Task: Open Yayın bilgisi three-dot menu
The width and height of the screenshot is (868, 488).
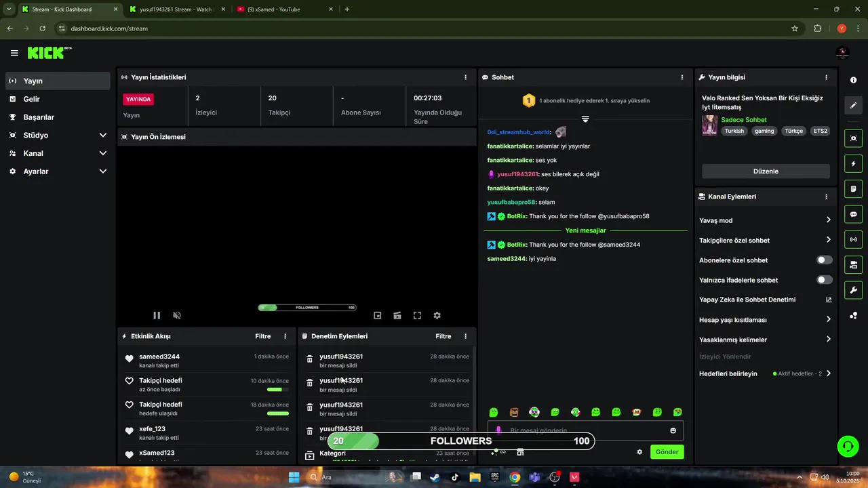Action: pyautogui.click(x=826, y=77)
